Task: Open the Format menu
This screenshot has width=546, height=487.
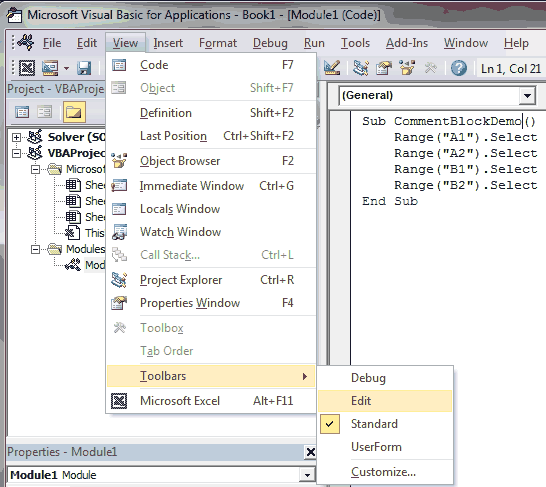Action: tap(218, 43)
